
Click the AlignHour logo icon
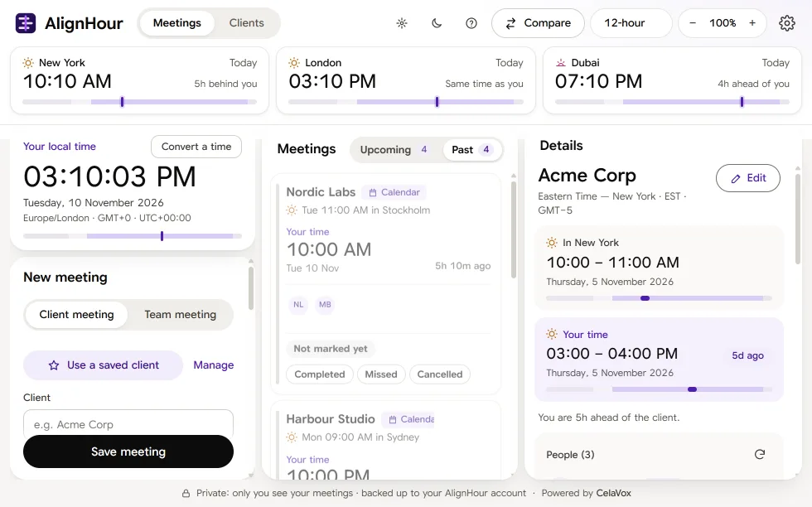click(26, 23)
